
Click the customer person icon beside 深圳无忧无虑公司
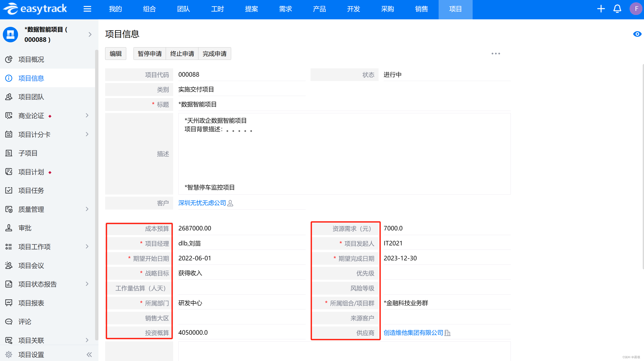[230, 203]
